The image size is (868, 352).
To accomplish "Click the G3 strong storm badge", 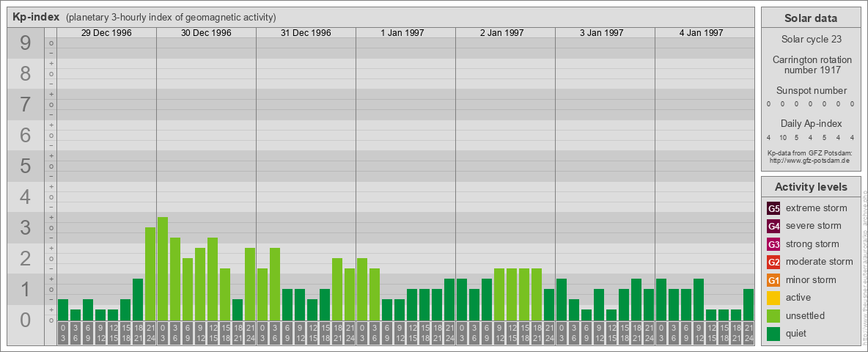I will pos(774,244).
